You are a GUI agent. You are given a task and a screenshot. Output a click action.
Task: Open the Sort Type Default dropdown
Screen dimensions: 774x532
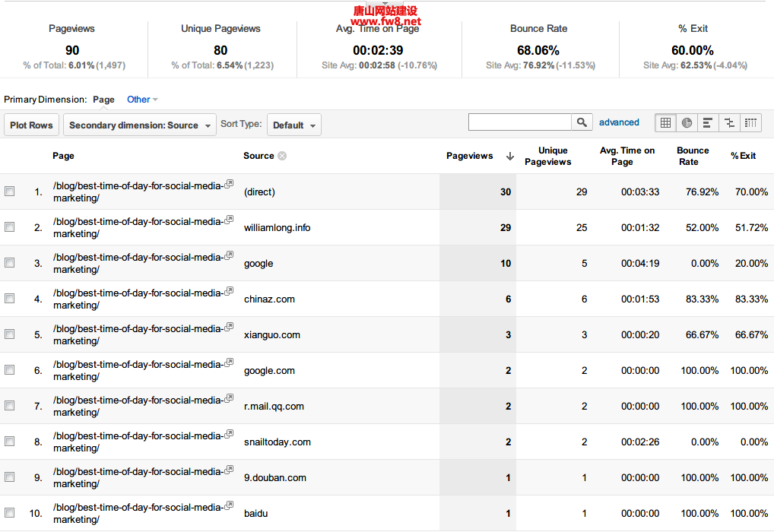click(293, 125)
